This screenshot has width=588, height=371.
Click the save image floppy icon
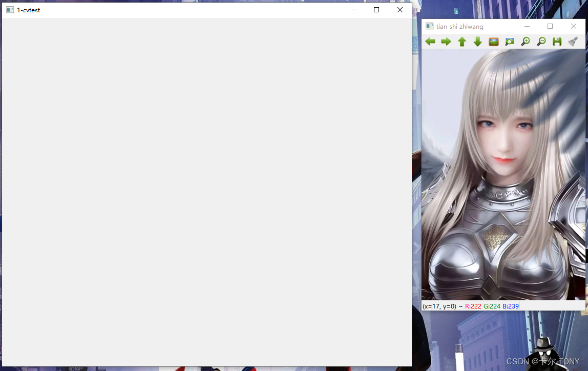point(557,42)
